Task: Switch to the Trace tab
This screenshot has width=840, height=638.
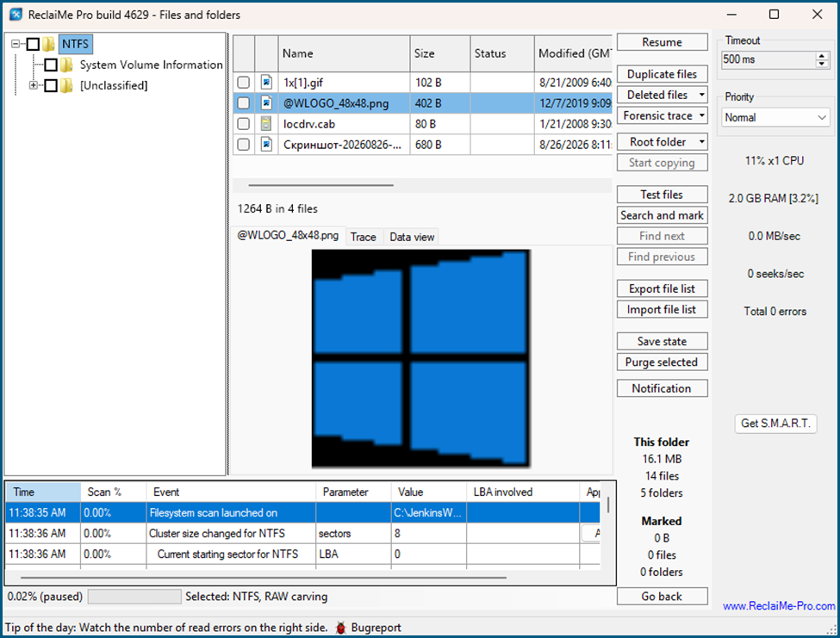Action: point(364,237)
